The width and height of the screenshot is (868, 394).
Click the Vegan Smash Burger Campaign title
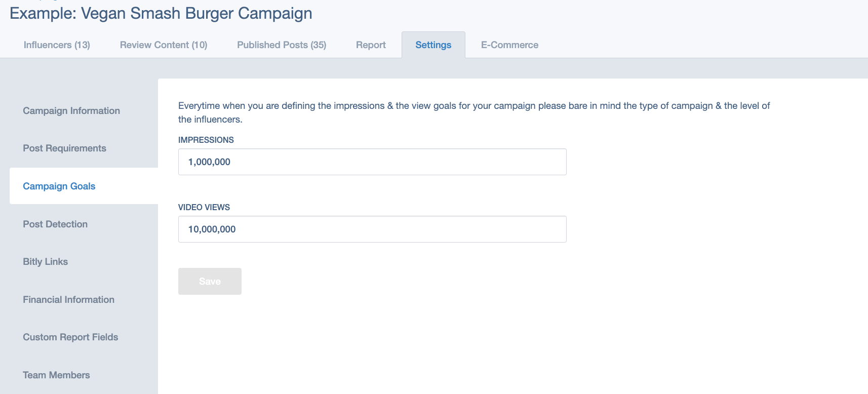click(x=161, y=14)
